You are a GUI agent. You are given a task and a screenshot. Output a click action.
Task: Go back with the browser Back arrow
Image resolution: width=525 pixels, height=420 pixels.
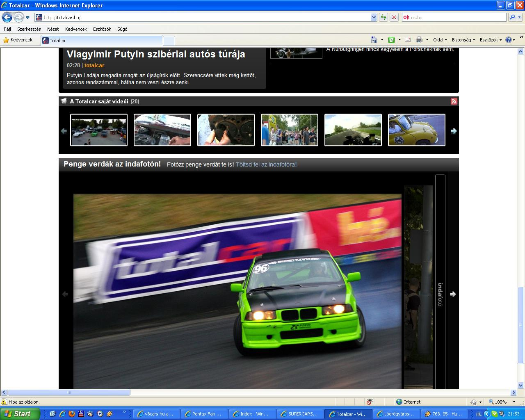[7, 17]
